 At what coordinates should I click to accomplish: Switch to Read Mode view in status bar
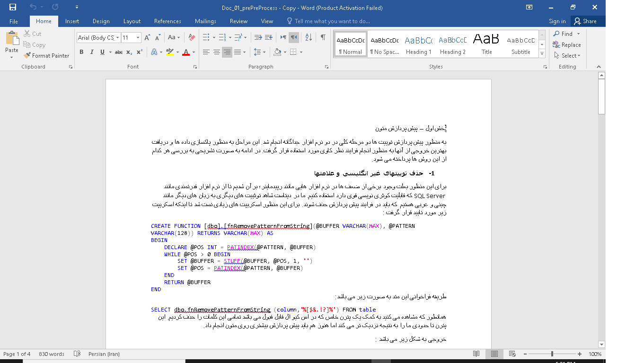[x=476, y=354]
